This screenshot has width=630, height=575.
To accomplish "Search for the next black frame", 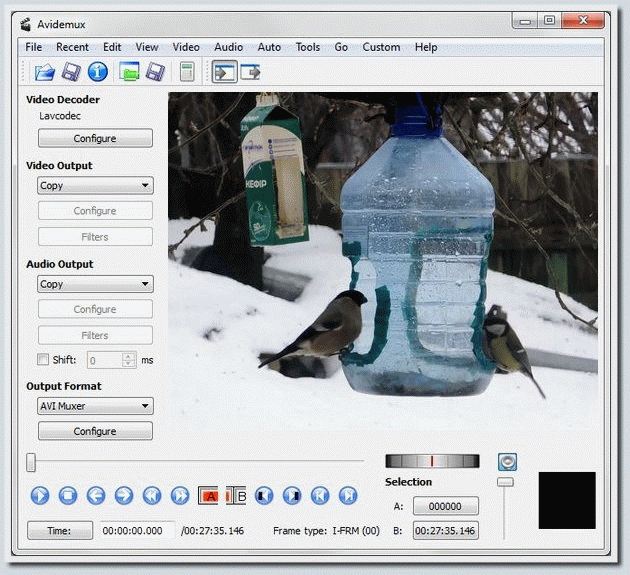I will coord(292,495).
